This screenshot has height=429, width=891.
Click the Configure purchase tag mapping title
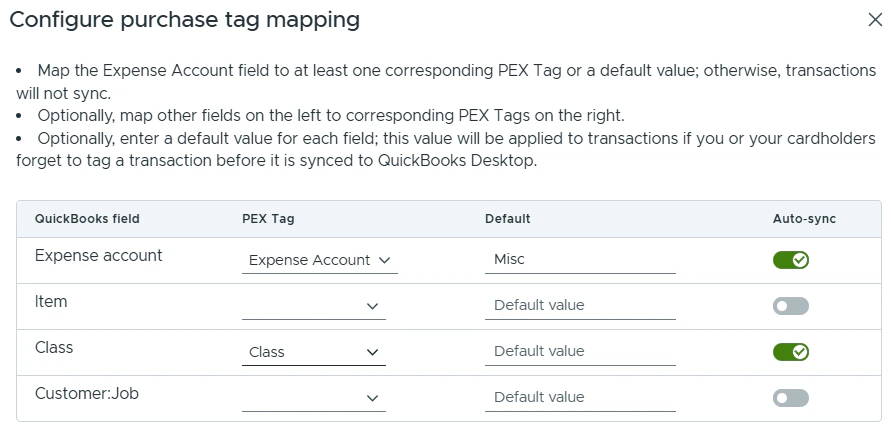(x=184, y=19)
